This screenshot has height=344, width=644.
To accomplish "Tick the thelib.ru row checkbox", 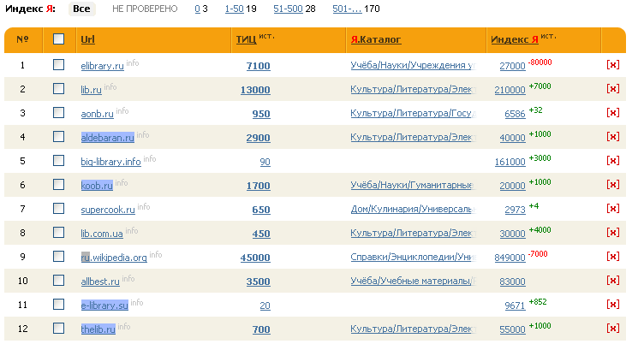I will 59,328.
